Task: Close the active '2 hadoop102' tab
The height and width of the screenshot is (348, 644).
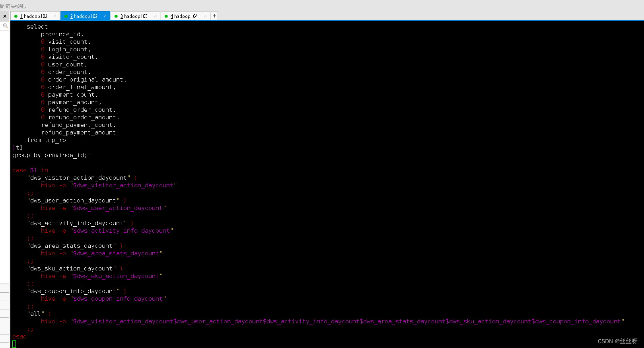Action: (105, 16)
